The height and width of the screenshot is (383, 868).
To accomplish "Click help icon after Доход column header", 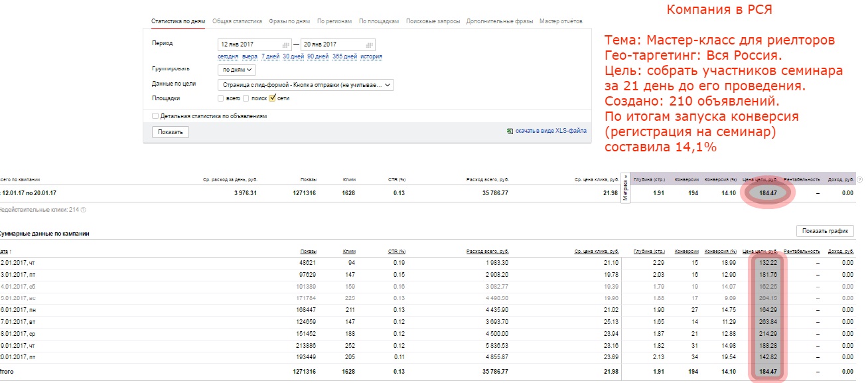I will (x=860, y=180).
